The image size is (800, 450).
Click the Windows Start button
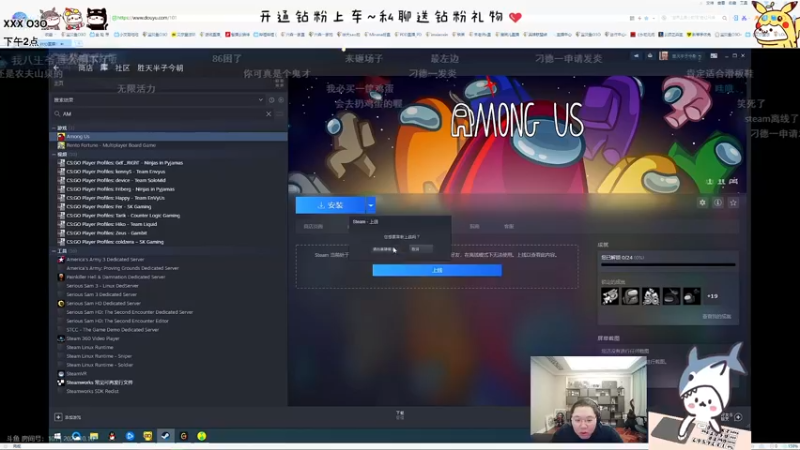tap(58, 436)
